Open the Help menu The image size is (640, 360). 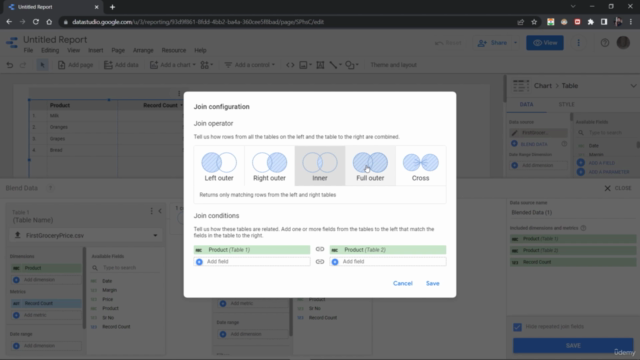[x=200, y=50]
